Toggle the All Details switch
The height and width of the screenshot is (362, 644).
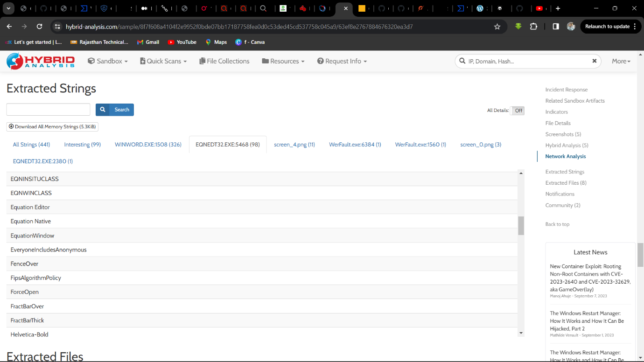pyautogui.click(x=518, y=111)
